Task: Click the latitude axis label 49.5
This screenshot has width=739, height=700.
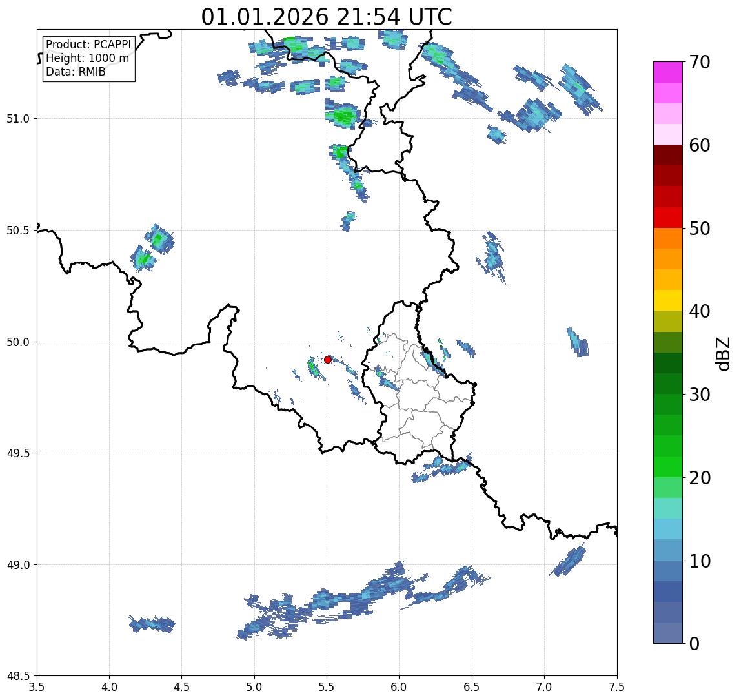Action: click(18, 453)
